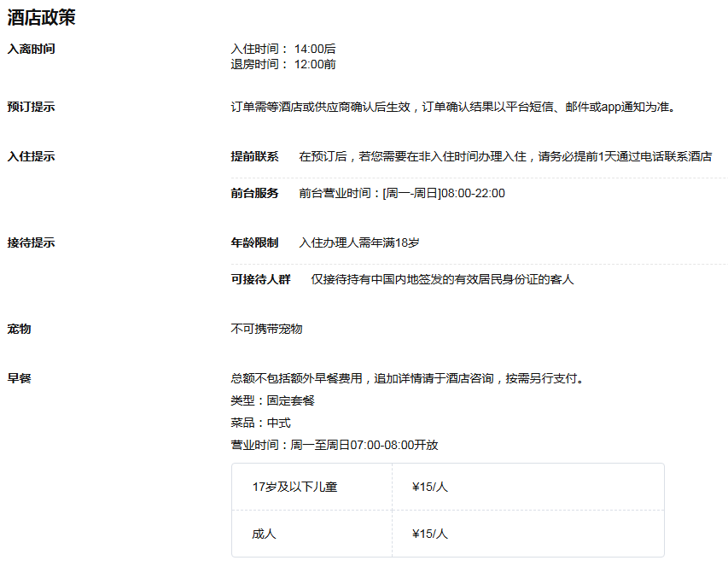The image size is (728, 578).
Task: Select the 入住提示 label
Action: [x=31, y=156]
